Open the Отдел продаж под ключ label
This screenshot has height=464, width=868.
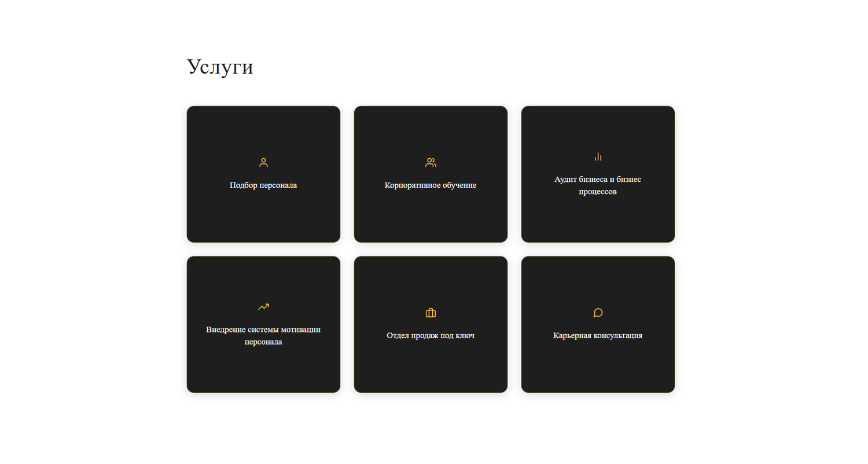[x=431, y=335]
